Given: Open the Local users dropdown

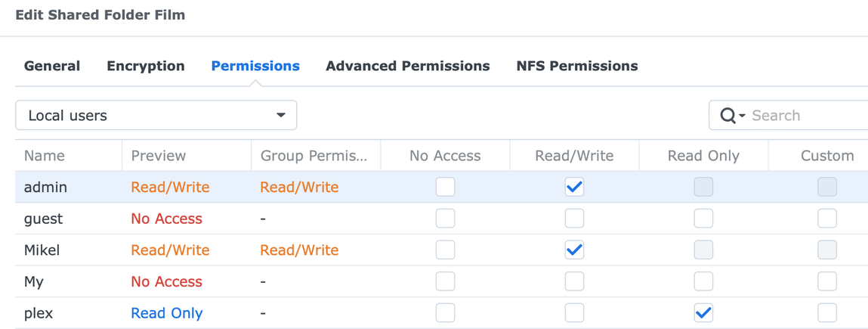Looking at the screenshot, I should (156, 116).
